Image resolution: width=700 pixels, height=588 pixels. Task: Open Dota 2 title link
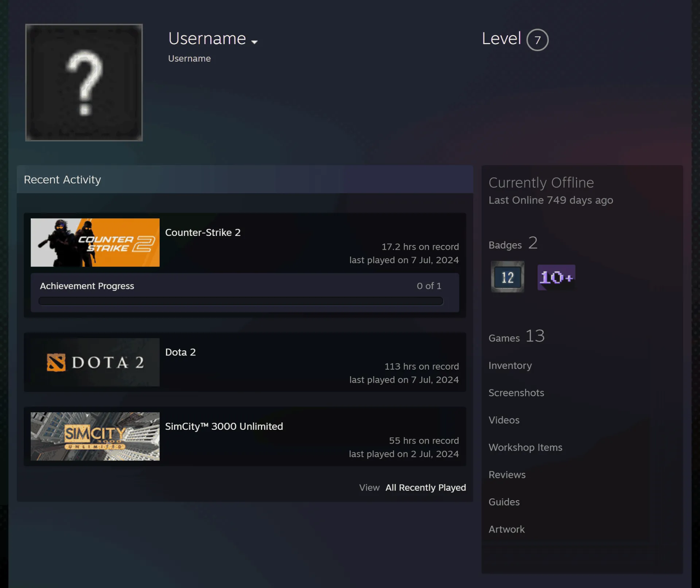point(180,352)
